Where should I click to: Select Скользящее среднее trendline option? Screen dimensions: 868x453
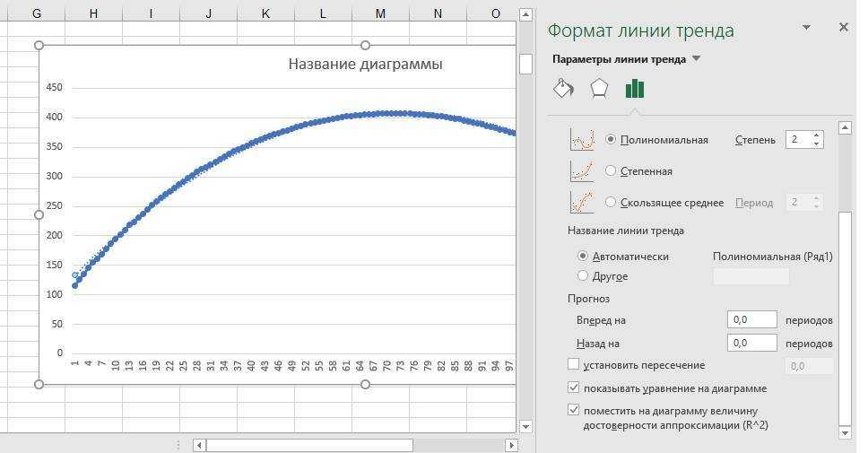click(611, 202)
